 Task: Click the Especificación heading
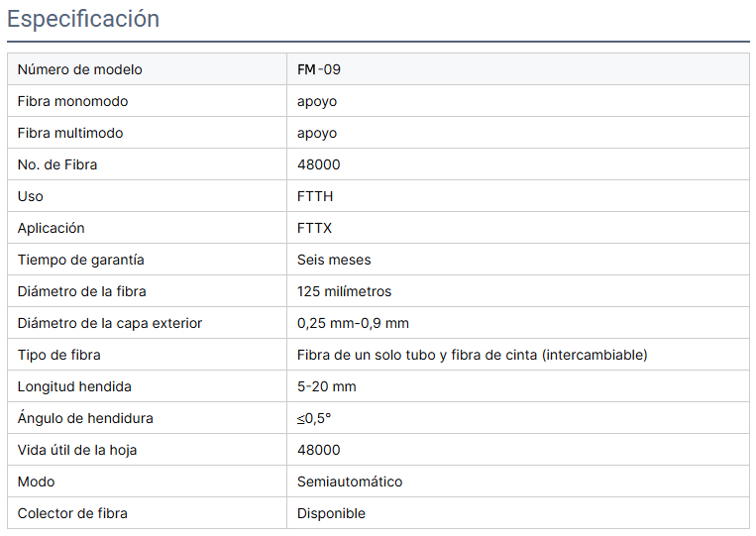point(83,19)
